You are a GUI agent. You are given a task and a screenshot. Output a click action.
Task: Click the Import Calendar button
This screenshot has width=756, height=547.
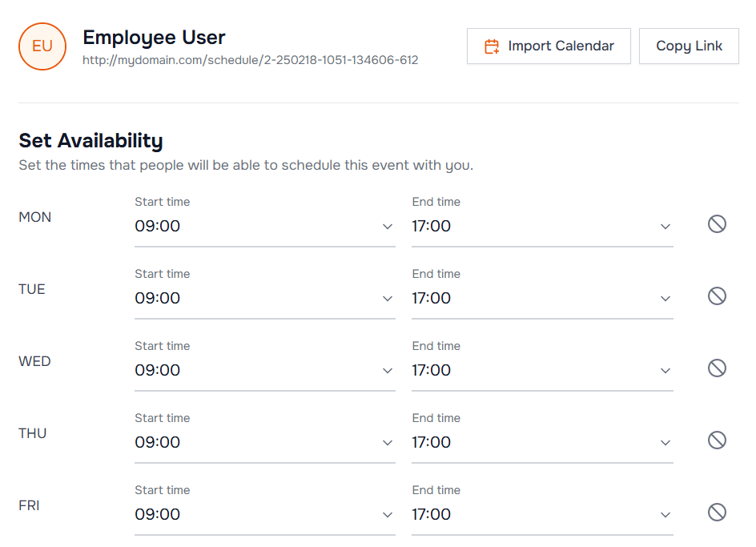548,46
